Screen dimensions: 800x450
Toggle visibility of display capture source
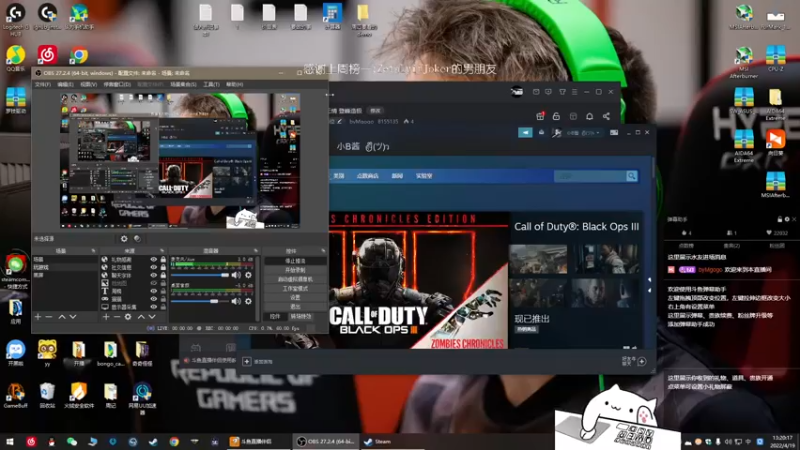pyautogui.click(x=154, y=307)
